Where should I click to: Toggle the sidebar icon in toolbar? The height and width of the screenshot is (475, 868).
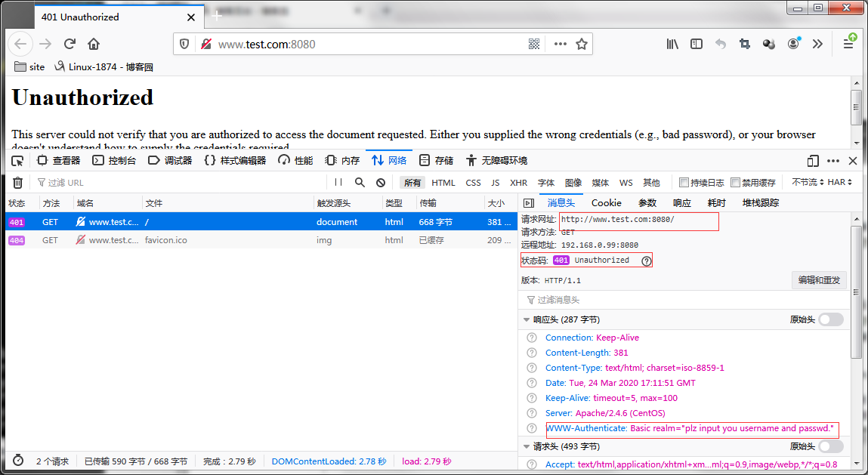point(697,45)
